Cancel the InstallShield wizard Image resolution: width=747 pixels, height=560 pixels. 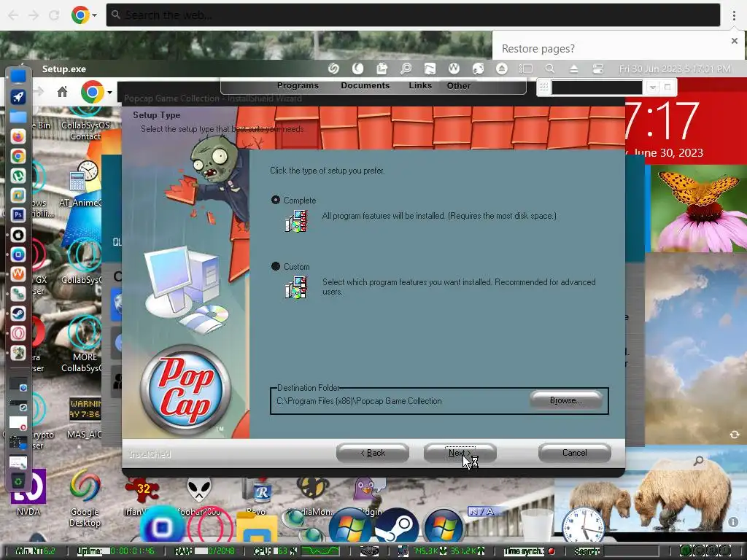click(575, 453)
